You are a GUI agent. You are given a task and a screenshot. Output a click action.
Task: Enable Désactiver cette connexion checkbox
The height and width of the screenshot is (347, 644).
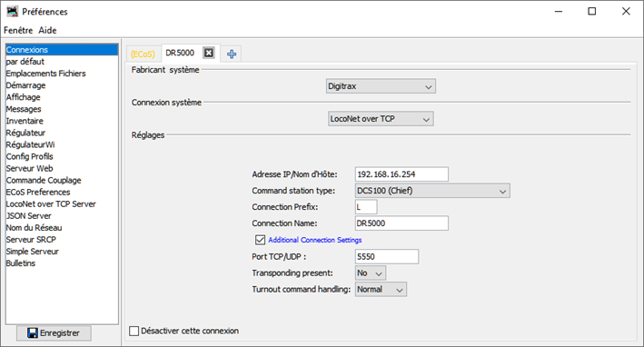tap(134, 331)
